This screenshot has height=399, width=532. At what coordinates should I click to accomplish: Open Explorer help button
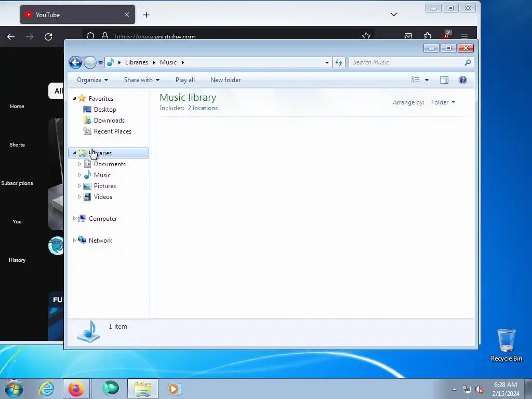click(x=463, y=80)
